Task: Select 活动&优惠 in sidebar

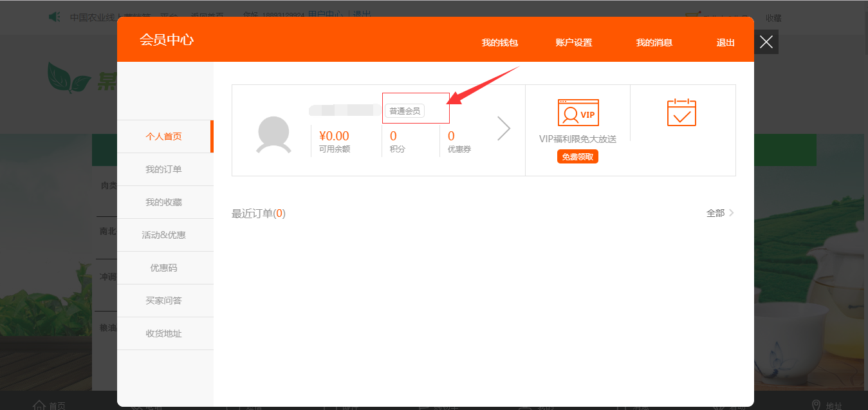Action: coord(163,235)
